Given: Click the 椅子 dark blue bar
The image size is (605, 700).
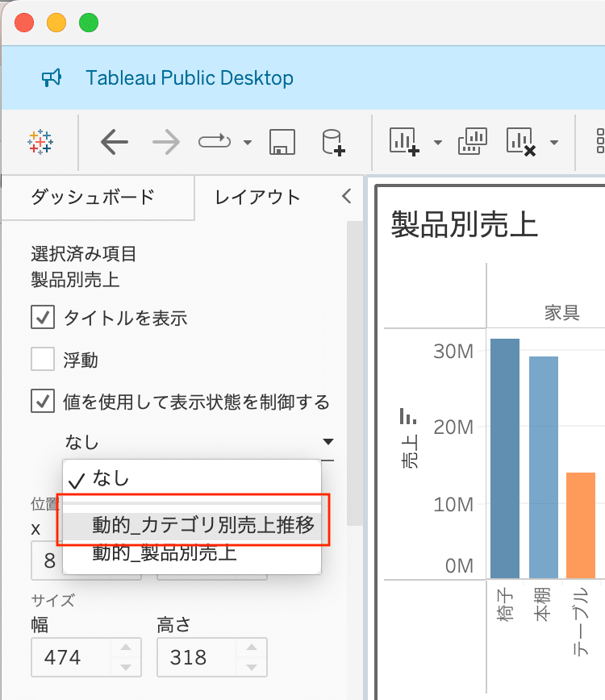Looking at the screenshot, I should click(x=505, y=459).
